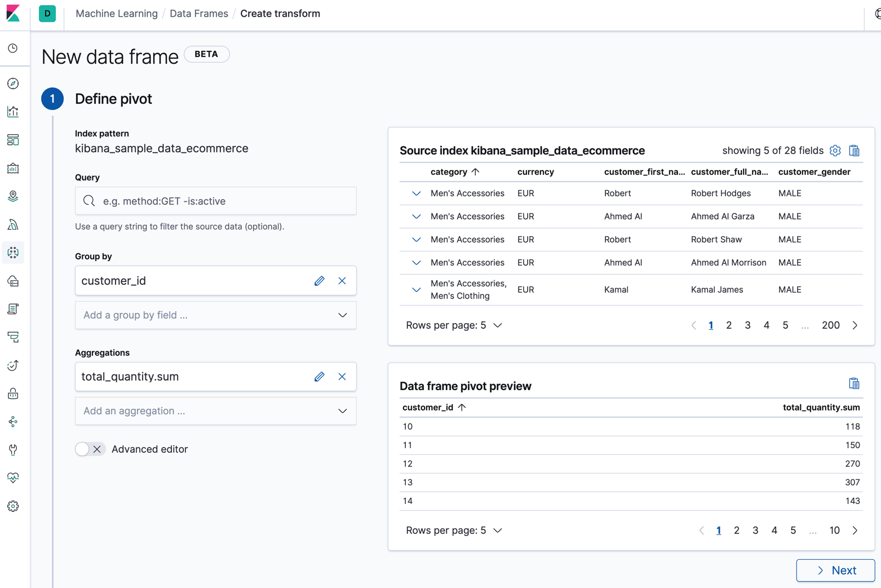The width and height of the screenshot is (881, 588).
Task: Copy the pivot preview using the clipboard icon
Action: (855, 383)
